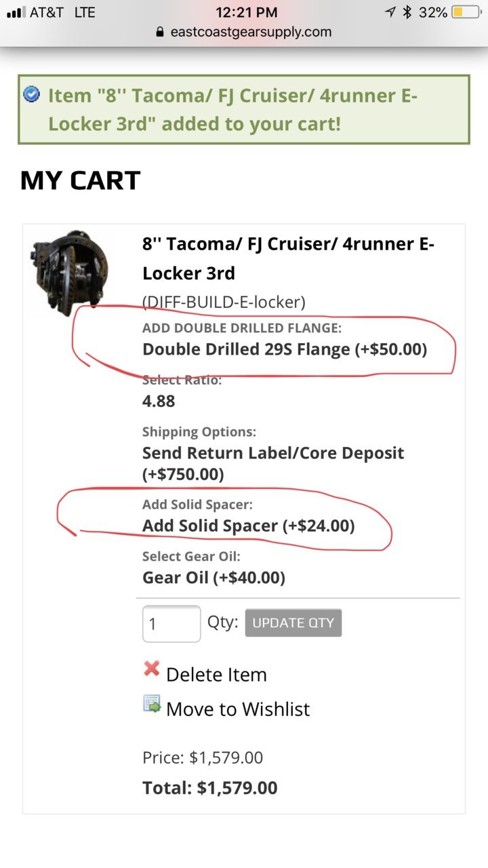This screenshot has width=488, height=868.
Task: Tap the Move to Wishlist icon
Action: click(152, 705)
